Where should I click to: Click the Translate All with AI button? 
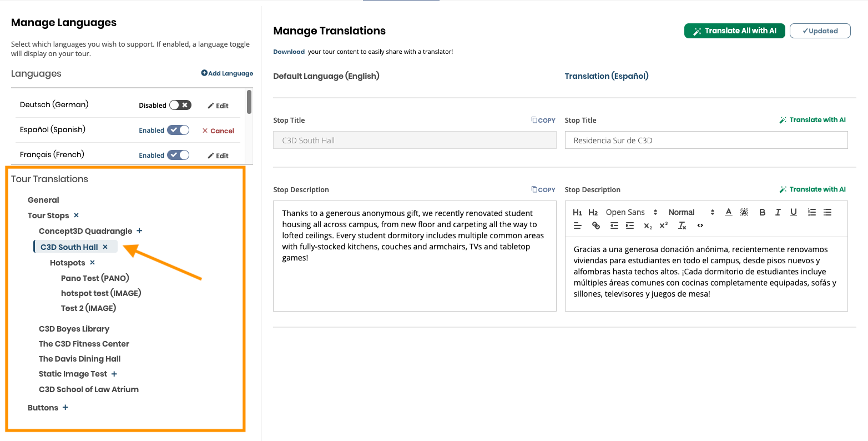click(x=734, y=31)
